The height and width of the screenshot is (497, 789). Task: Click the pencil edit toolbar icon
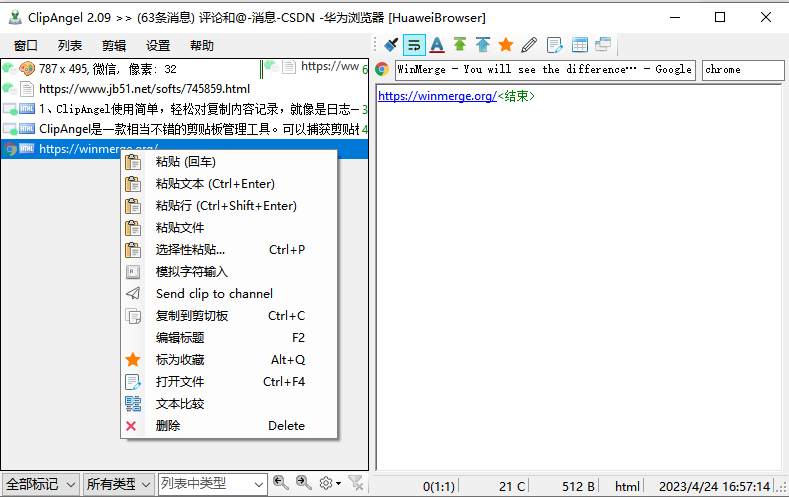coord(529,45)
